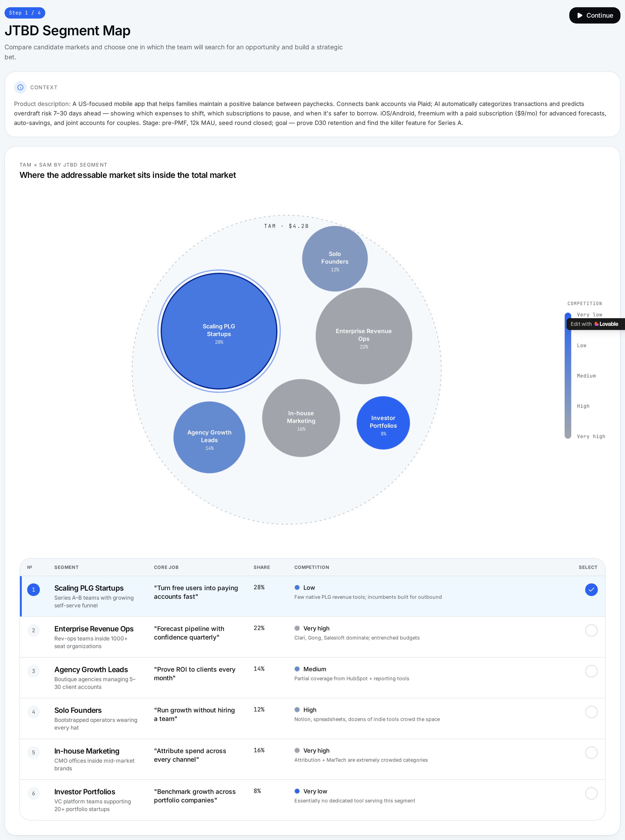Uncheck the Scaling PLG Startups selection
The image size is (625, 840).
click(591, 590)
